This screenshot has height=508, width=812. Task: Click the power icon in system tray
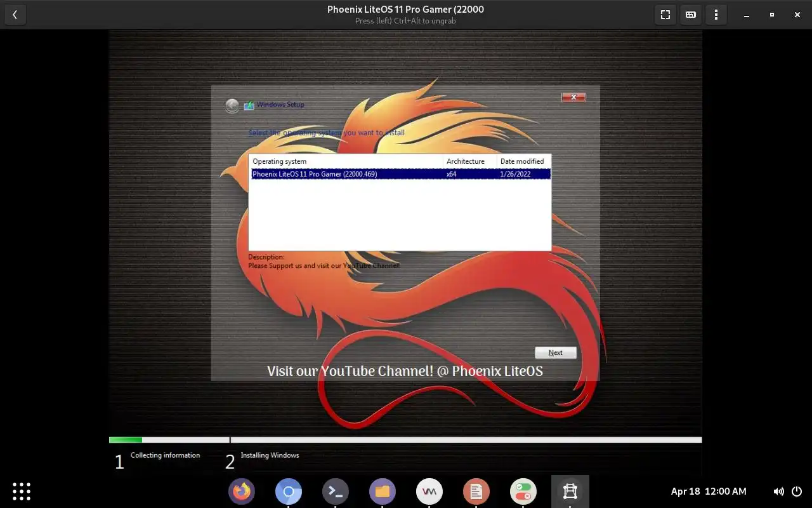coord(797,491)
